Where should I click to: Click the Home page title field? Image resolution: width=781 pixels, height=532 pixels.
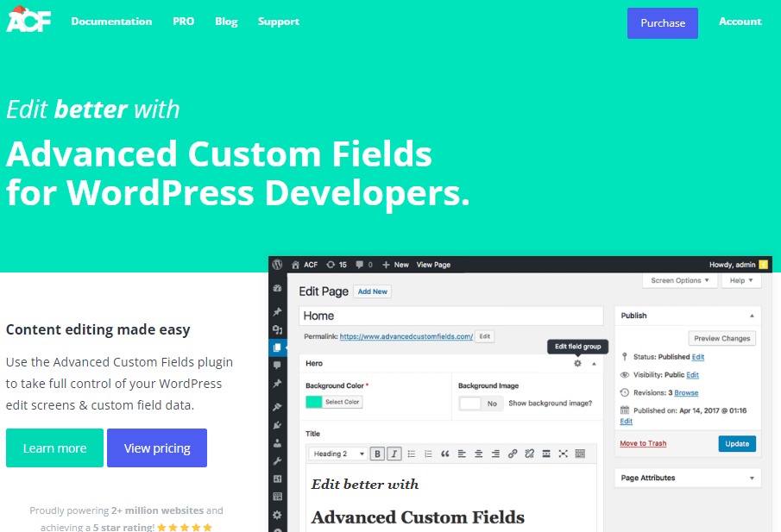pyautogui.click(x=450, y=316)
